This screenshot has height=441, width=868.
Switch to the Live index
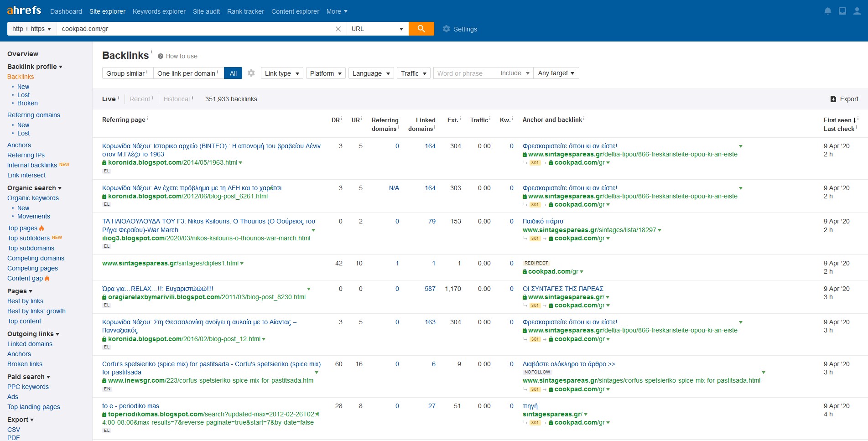(x=109, y=99)
